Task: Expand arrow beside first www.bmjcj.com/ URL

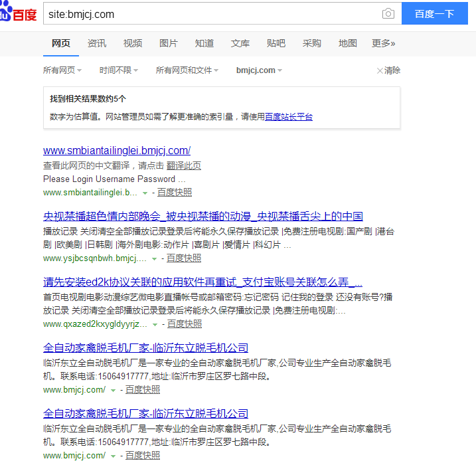Action: tap(113, 390)
